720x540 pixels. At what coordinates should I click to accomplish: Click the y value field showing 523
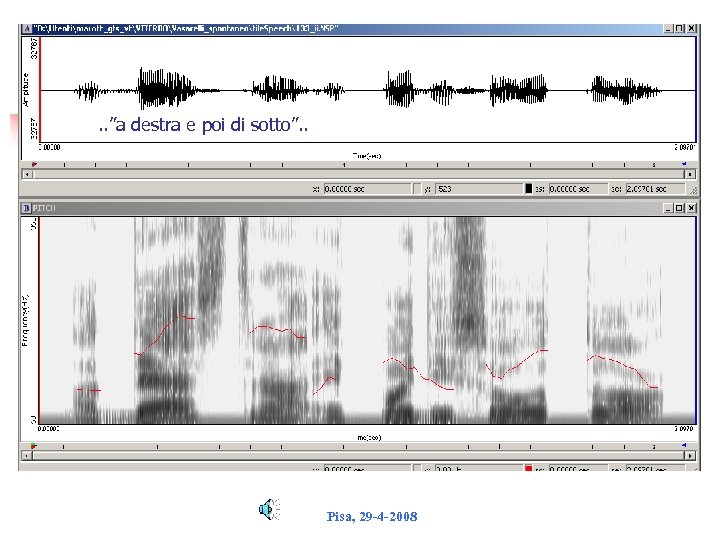[x=479, y=189]
